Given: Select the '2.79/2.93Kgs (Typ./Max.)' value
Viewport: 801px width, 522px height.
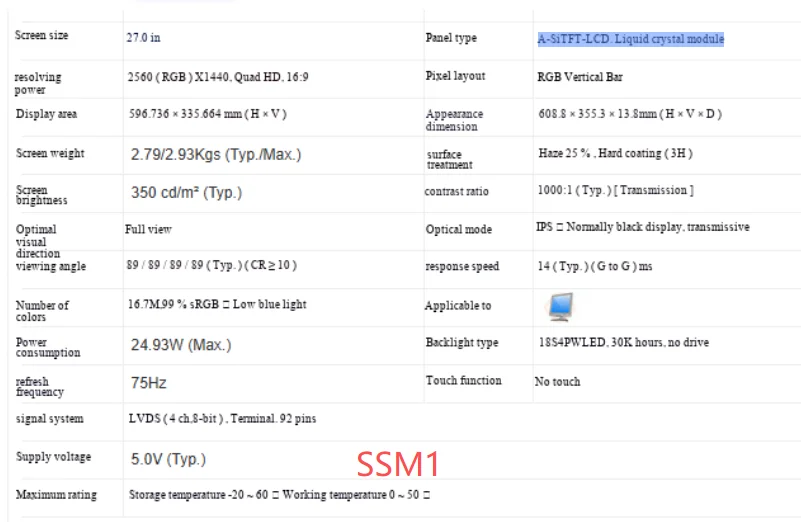Looking at the screenshot, I should click(216, 154).
